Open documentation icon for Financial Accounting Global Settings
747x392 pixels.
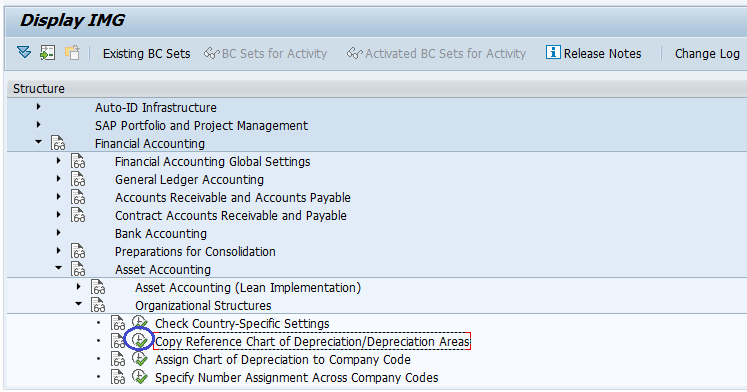tap(78, 161)
